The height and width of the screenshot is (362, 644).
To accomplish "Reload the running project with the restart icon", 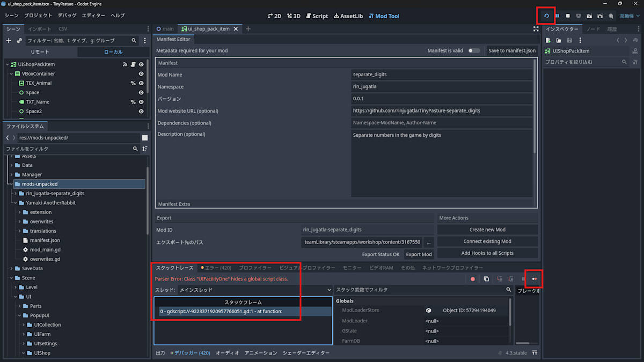I will [x=546, y=16].
